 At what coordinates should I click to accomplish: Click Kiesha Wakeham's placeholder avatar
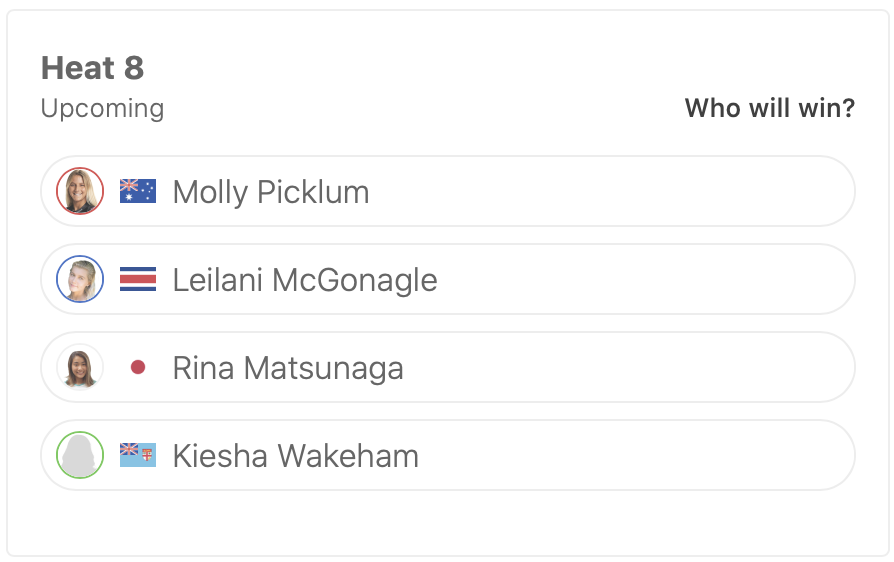80,455
